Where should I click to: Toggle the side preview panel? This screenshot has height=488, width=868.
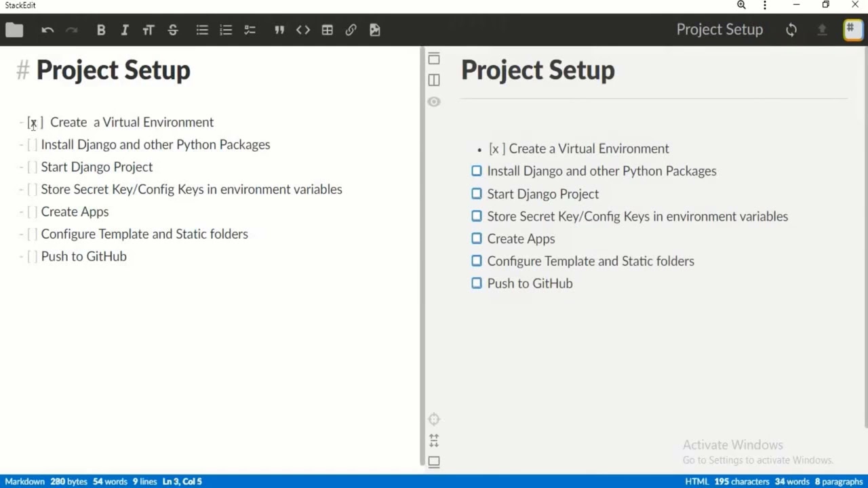(434, 80)
